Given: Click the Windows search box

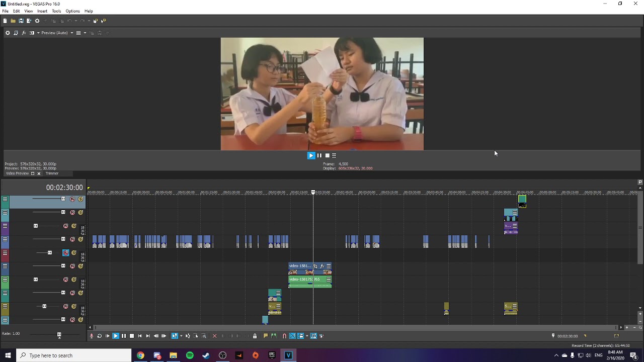Looking at the screenshot, I should (x=73, y=355).
